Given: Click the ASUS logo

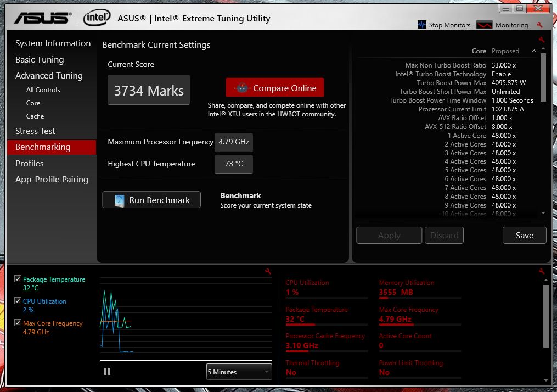Looking at the screenshot, I should pos(43,18).
